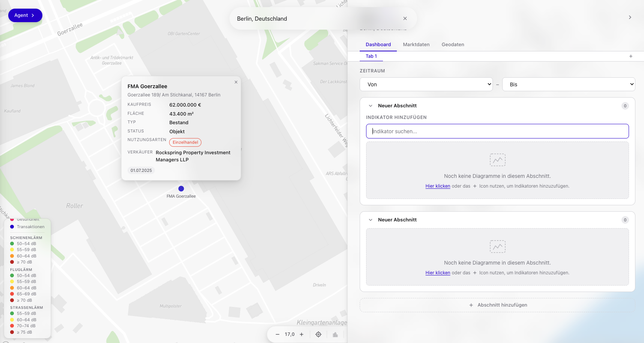Open the Von date dropdown

tap(426, 84)
